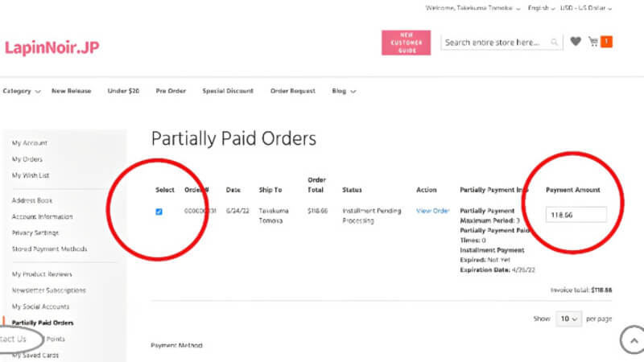Click the orange cart item count badge

tap(606, 42)
